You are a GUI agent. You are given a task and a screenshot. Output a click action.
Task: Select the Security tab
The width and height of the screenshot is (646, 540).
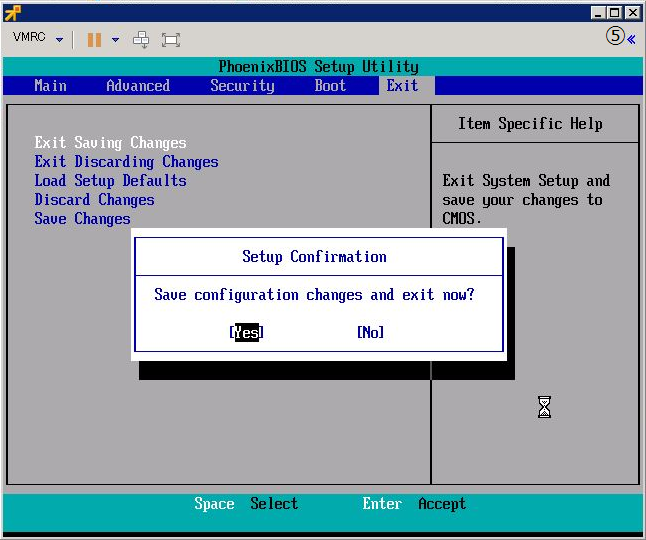point(242,86)
